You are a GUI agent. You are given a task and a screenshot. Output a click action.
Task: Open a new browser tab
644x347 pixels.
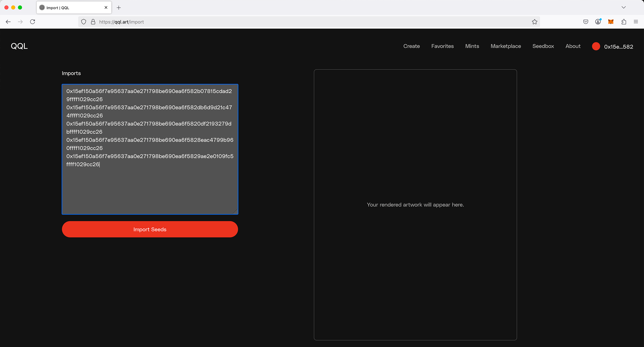click(x=119, y=8)
